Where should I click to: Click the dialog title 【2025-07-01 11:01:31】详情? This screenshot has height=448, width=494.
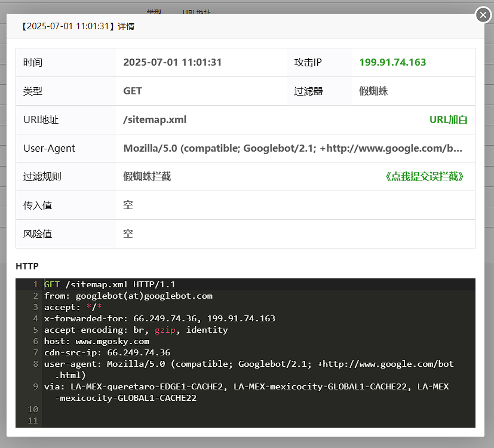coord(78,26)
